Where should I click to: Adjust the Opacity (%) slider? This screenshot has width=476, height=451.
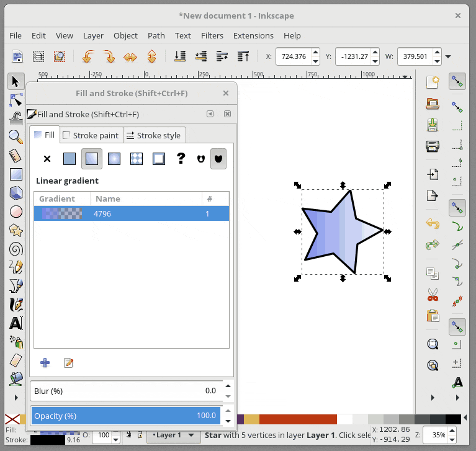(x=125, y=416)
